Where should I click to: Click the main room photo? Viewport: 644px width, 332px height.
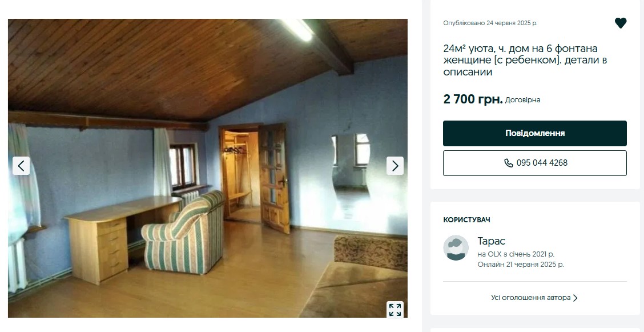point(208,168)
